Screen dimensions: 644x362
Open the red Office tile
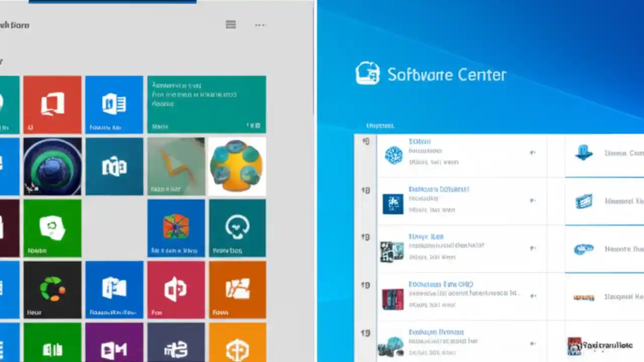(x=52, y=104)
